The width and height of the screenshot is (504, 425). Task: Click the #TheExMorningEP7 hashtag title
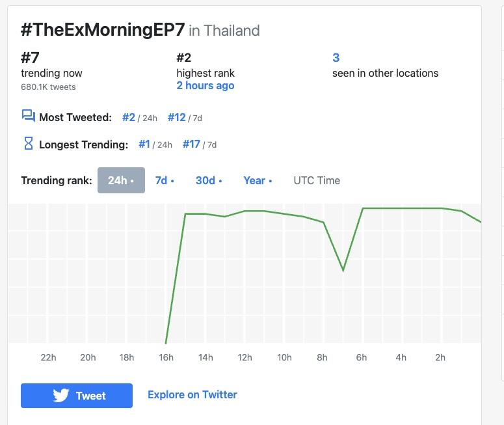103,29
